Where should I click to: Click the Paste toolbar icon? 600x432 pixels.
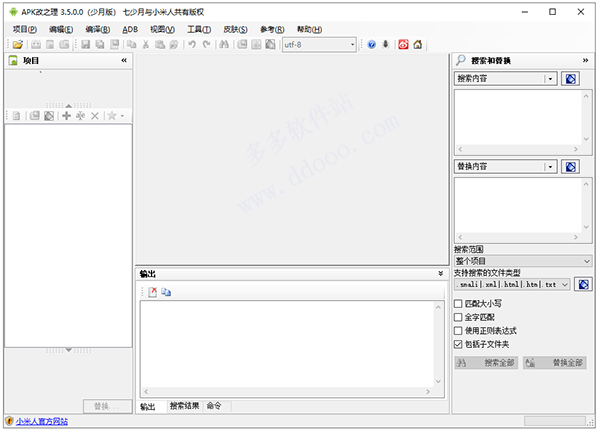(160, 45)
